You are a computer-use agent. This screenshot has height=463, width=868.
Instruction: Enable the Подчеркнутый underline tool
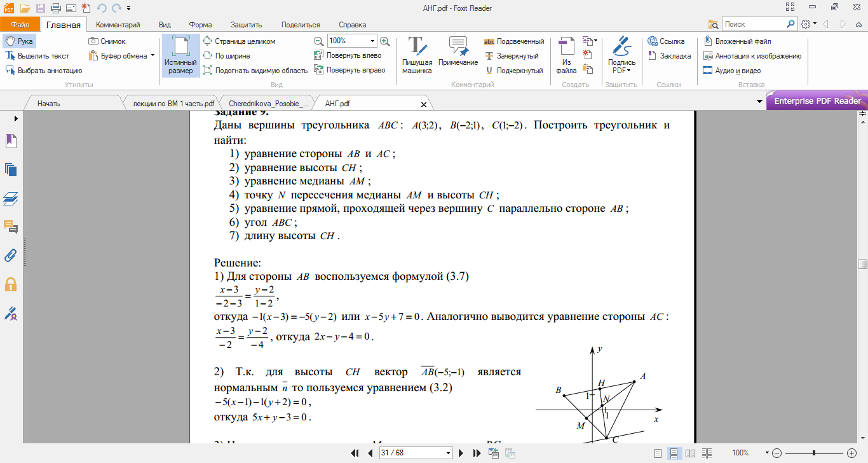[x=514, y=71]
